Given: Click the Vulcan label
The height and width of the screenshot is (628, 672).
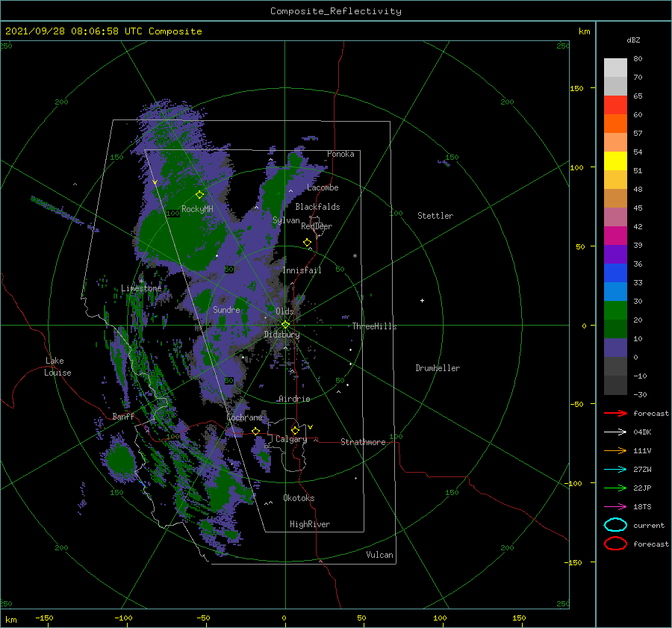Looking at the screenshot, I should (x=379, y=555).
